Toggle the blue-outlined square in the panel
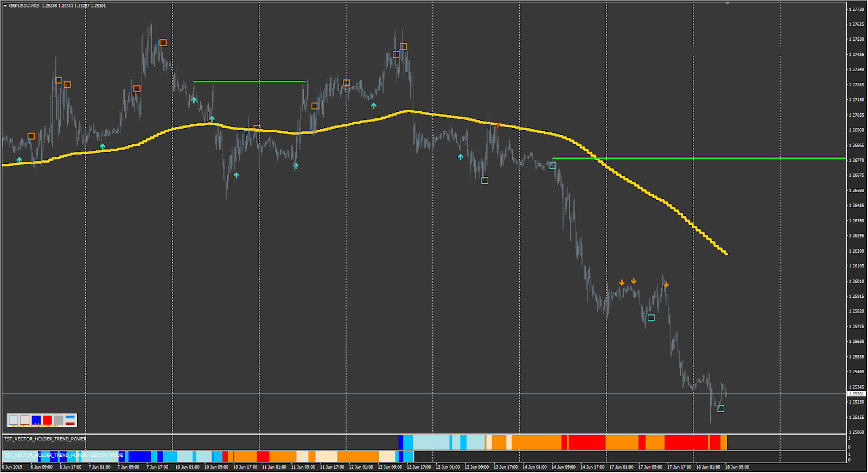868x473 pixels. tap(14, 420)
